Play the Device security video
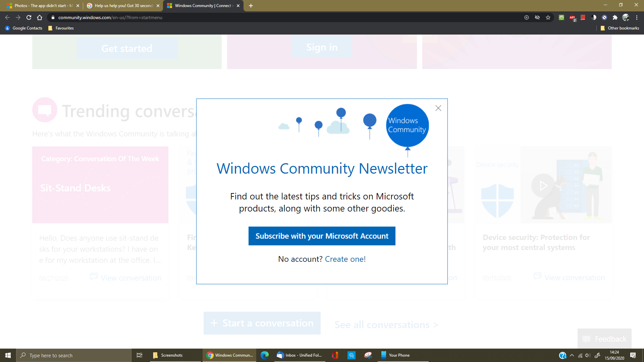The height and width of the screenshot is (362, 644). [543, 185]
